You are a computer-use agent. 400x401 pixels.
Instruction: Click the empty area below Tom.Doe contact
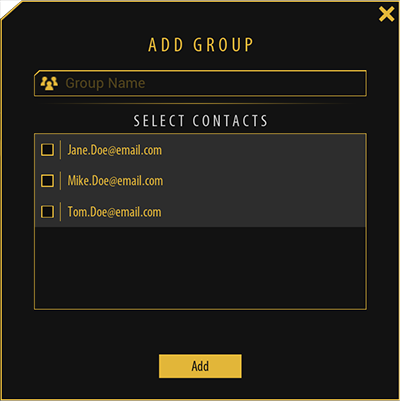(200, 268)
